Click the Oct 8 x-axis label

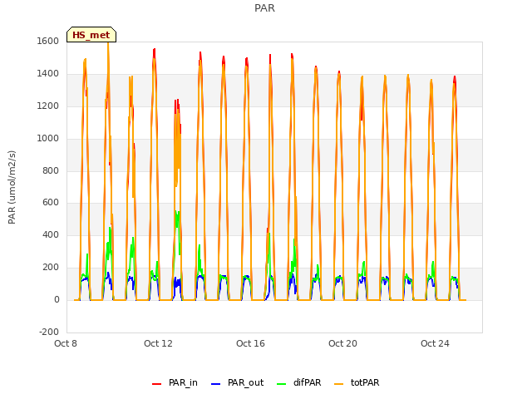point(66,343)
